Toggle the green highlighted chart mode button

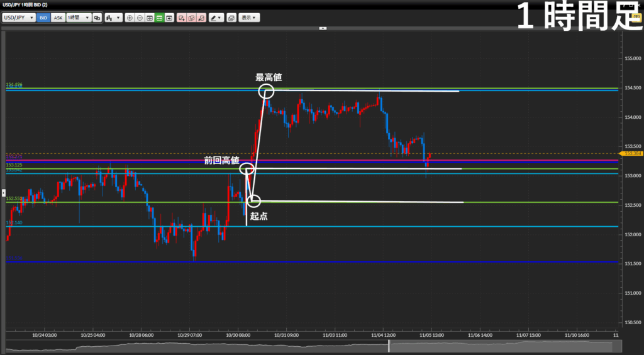click(x=160, y=18)
